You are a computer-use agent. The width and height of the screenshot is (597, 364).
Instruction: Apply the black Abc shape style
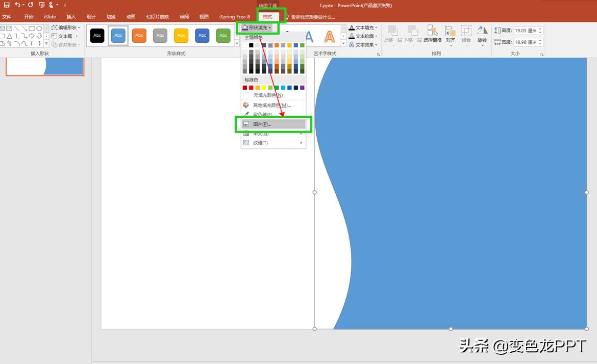pos(97,35)
